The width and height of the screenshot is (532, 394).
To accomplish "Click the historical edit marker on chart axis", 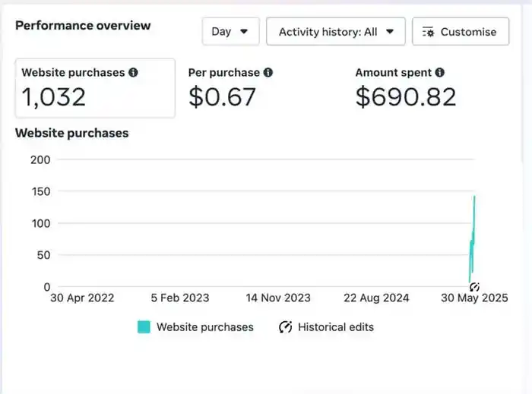I will (474, 287).
